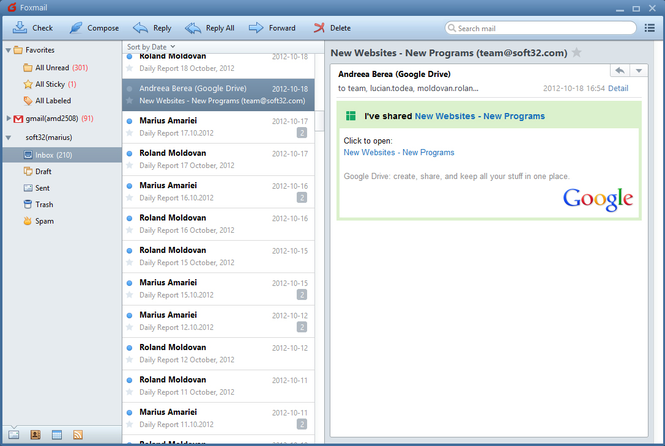
Task: Collapse the soft32(marius) account arrow
Action: 8,137
